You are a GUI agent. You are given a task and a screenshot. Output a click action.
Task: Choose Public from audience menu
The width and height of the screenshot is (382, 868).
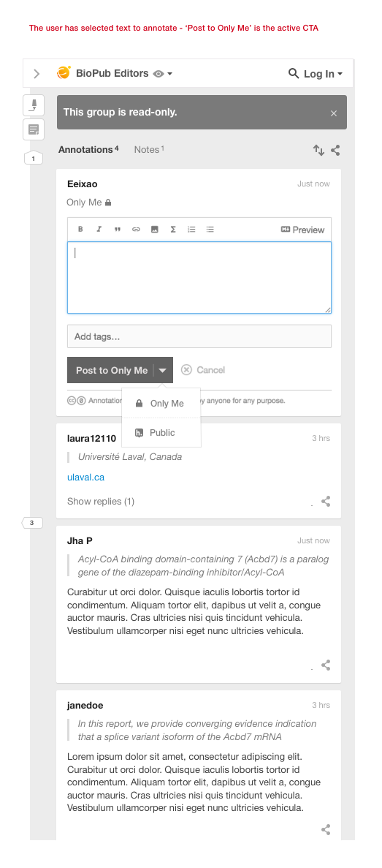(x=161, y=433)
